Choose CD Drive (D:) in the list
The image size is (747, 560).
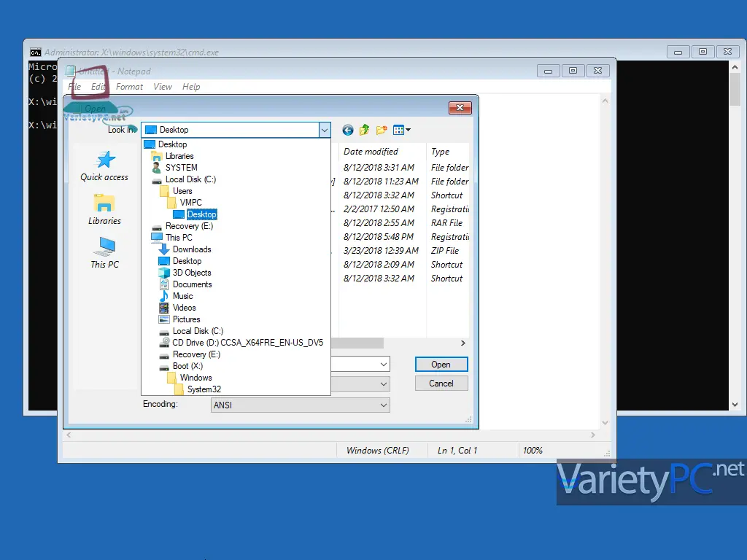point(241,343)
